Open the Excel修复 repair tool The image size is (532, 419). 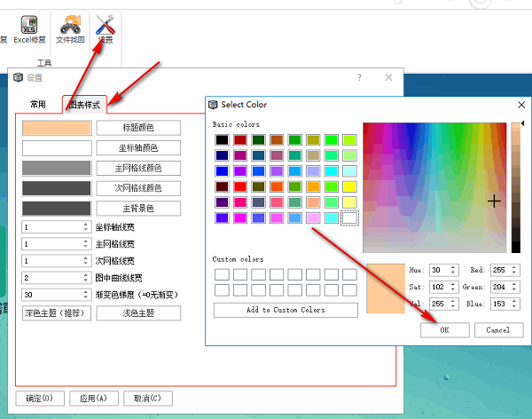pyautogui.click(x=29, y=29)
